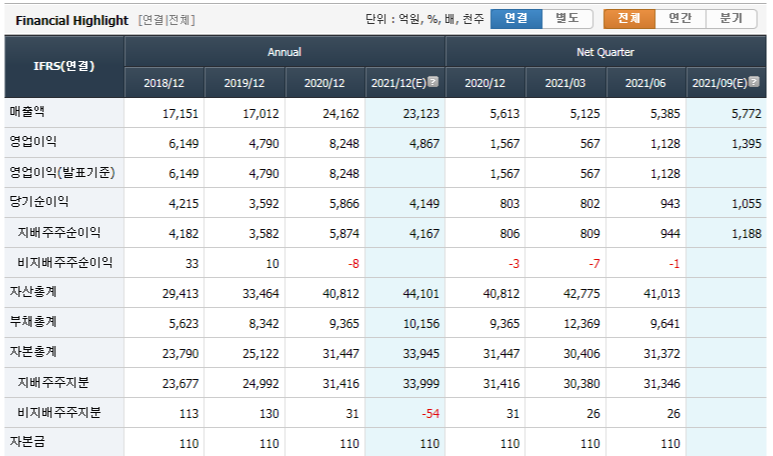Click the red -7 비지배주주순이익 value
773x456 pixels.
click(x=594, y=264)
